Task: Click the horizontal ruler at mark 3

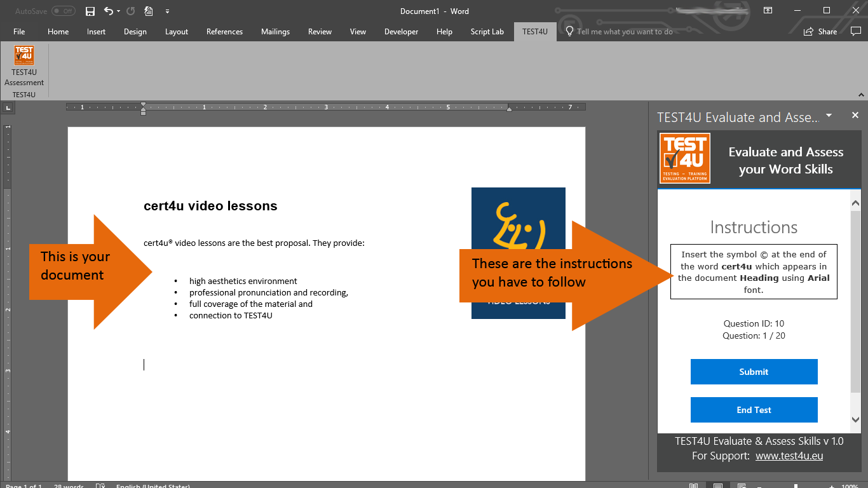Action: pos(326,107)
